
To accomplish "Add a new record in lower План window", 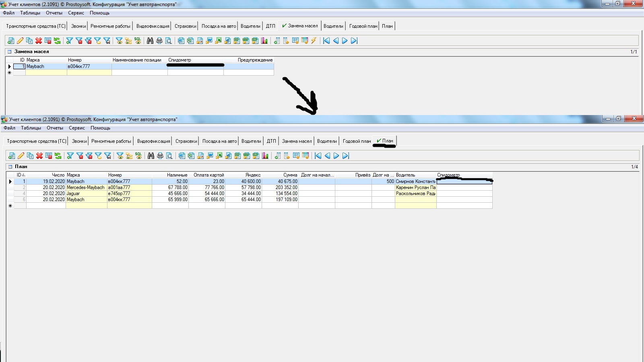I will click(12, 156).
